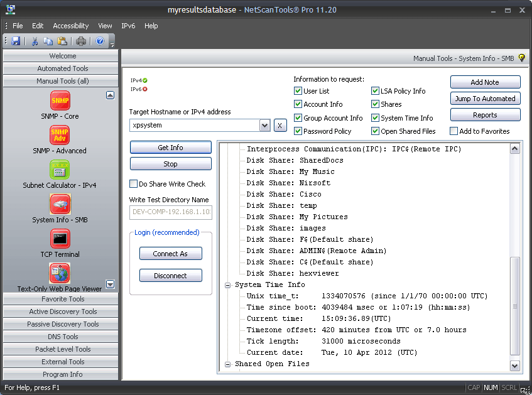Uncheck the Account Info checkbox

(x=298, y=104)
